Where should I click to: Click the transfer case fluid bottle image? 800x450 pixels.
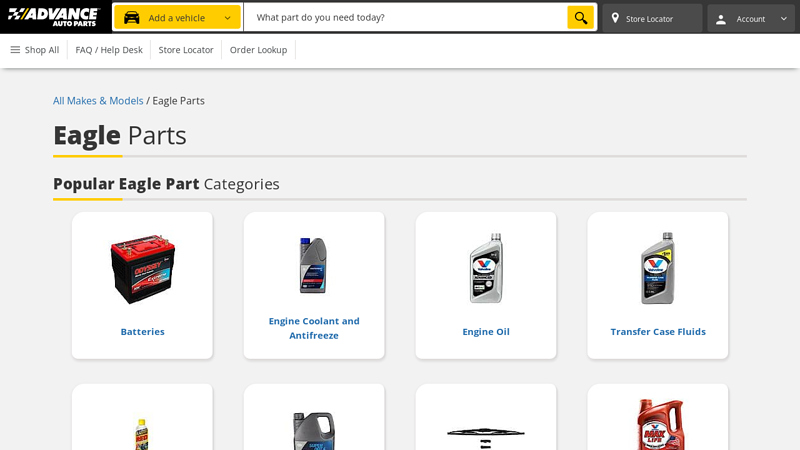point(658,268)
